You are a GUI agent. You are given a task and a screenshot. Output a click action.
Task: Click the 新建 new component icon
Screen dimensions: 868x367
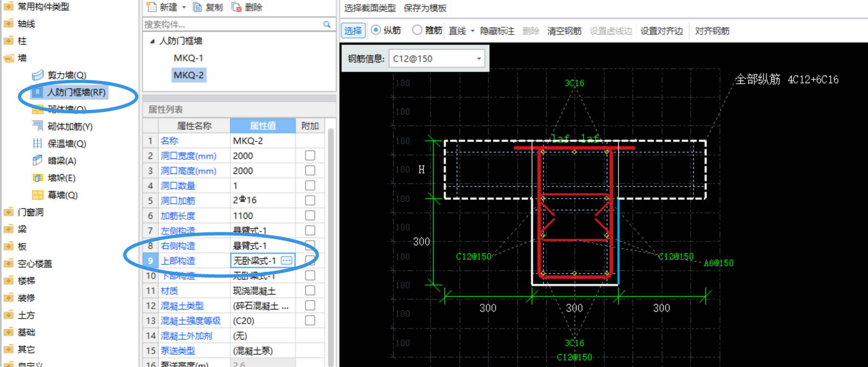click(151, 7)
